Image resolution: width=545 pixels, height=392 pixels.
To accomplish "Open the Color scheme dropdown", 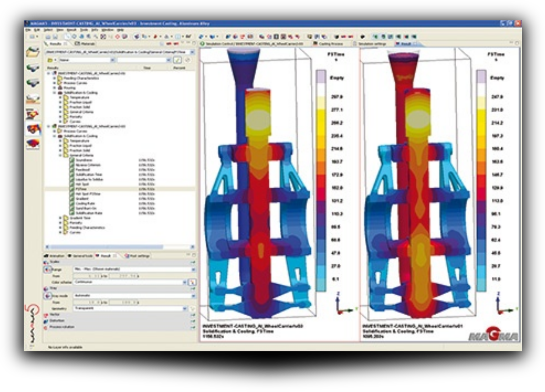I will coord(184,282).
